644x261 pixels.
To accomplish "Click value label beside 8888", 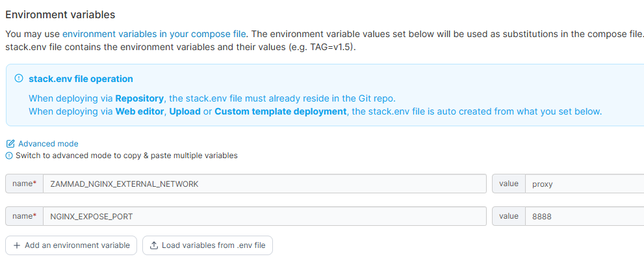I will click(x=508, y=216).
